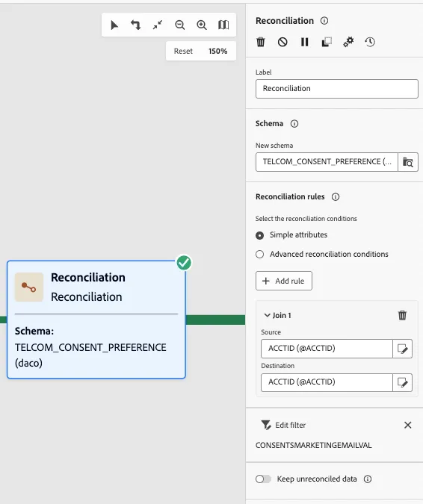Viewport: 423px width, 504px height.
Task: Open info tooltip beside Reconciliation title
Action: [324, 21]
